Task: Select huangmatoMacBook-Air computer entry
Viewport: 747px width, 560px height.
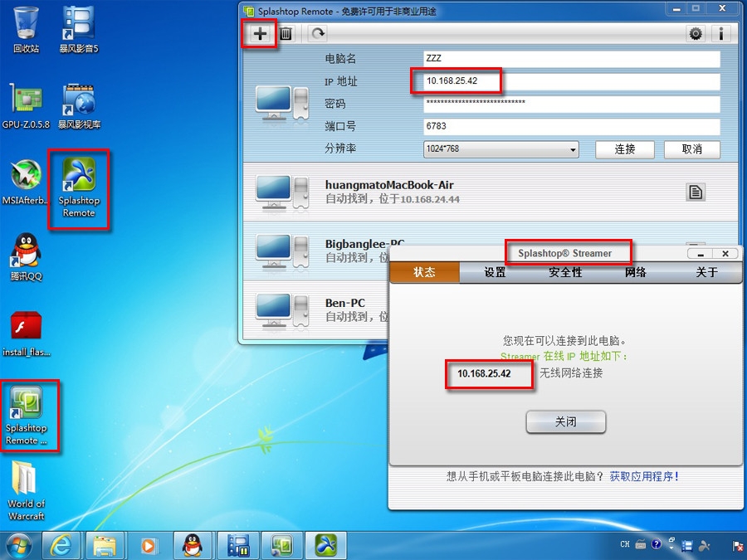Action: point(491,192)
